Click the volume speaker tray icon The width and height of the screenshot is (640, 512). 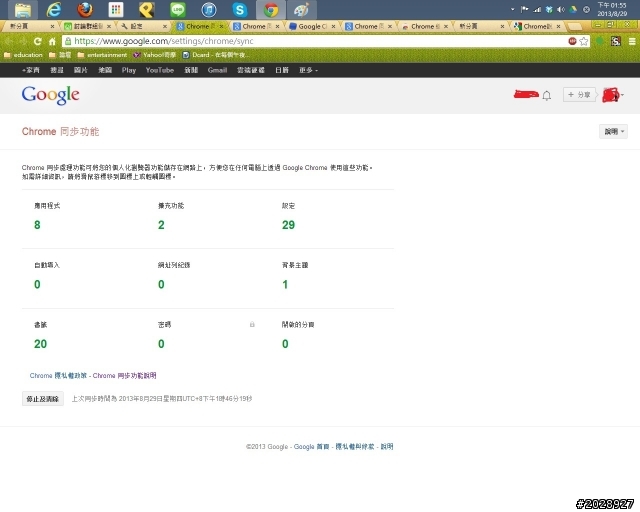click(x=561, y=9)
